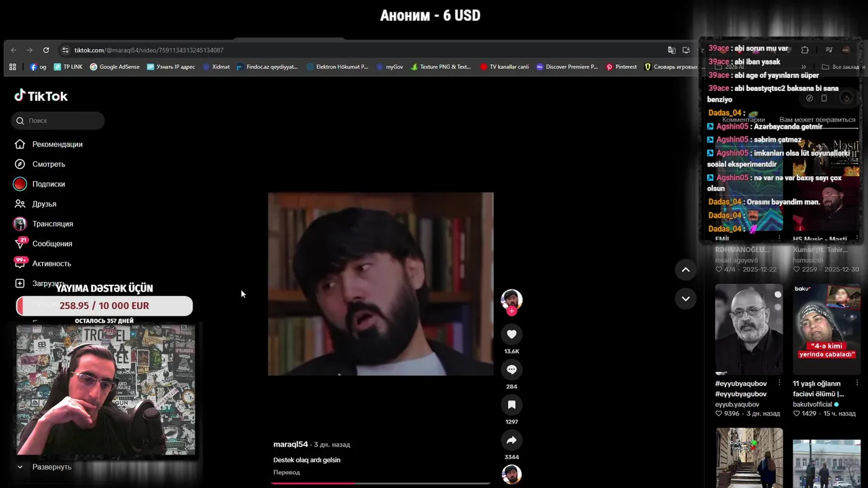Click browser back arrow
Image resolution: width=868 pixels, height=488 pixels.
[x=14, y=50]
